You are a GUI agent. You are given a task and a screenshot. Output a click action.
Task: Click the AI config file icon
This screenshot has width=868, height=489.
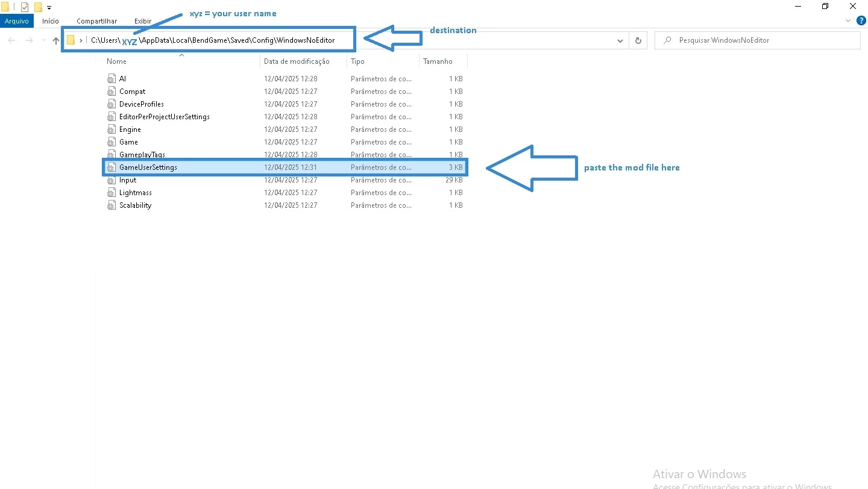(111, 79)
